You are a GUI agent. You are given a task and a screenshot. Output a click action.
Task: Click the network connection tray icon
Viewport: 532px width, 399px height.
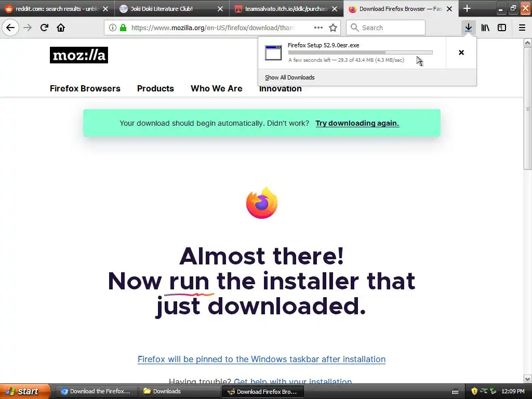click(x=484, y=391)
